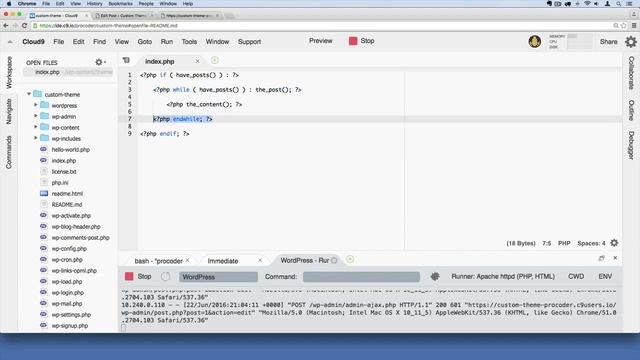Click the Command input field
This screenshot has width=640, height=360.
361,277
